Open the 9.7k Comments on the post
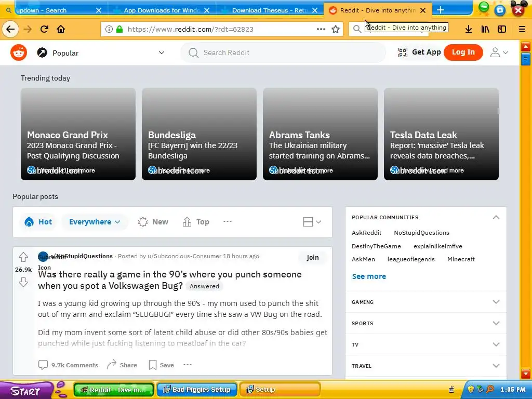 [x=68, y=365]
